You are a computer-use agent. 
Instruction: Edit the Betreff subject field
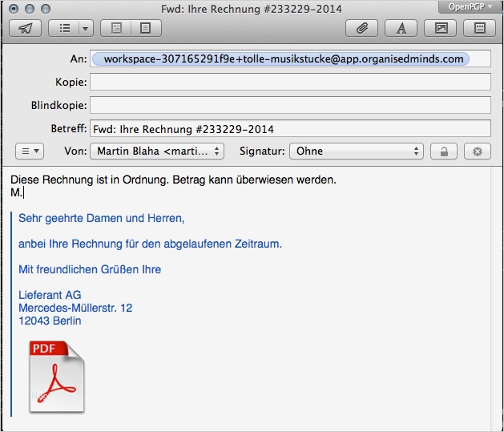tap(290, 128)
